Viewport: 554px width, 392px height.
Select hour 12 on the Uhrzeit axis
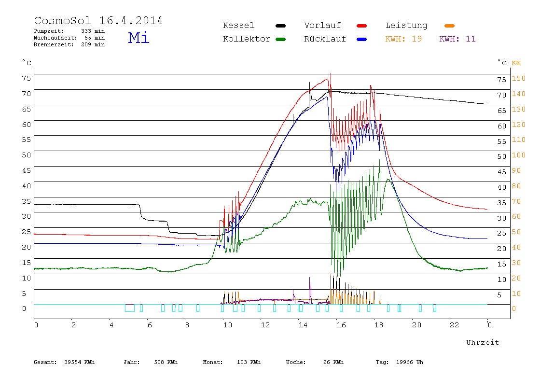coord(265,325)
